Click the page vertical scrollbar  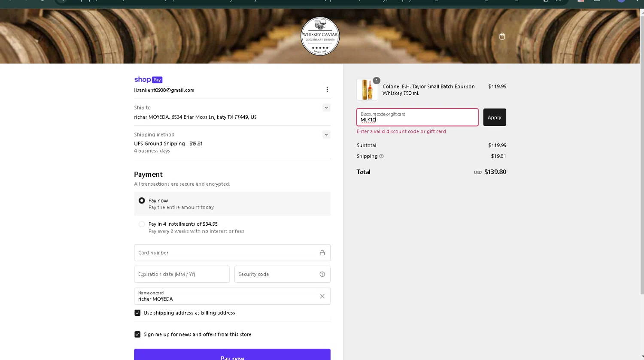click(642, 154)
